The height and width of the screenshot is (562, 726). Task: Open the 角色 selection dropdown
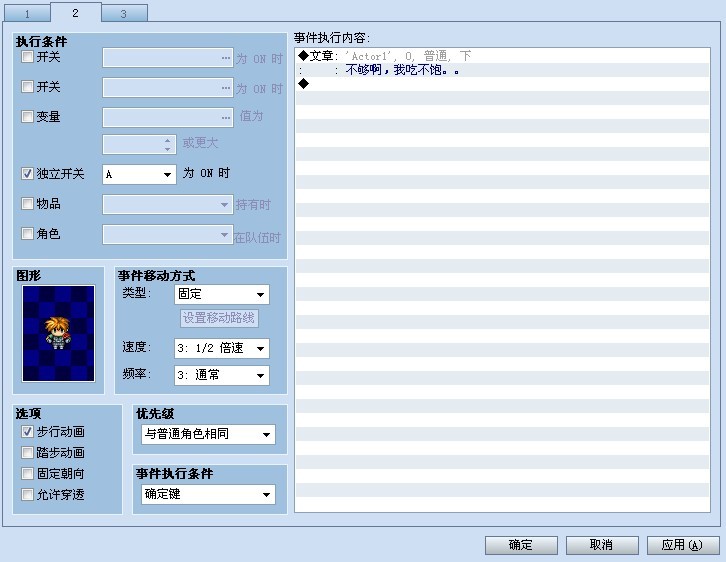[x=168, y=235]
